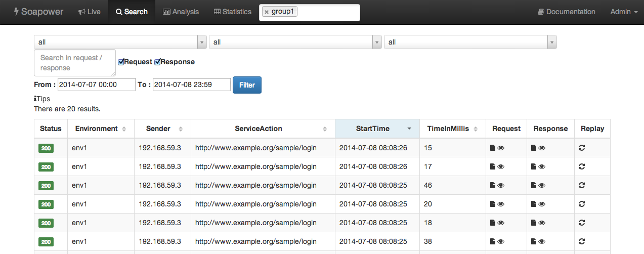Image resolution: width=644 pixels, height=254 pixels.
Task: Download response file for the 46 ms row
Action: (x=534, y=185)
